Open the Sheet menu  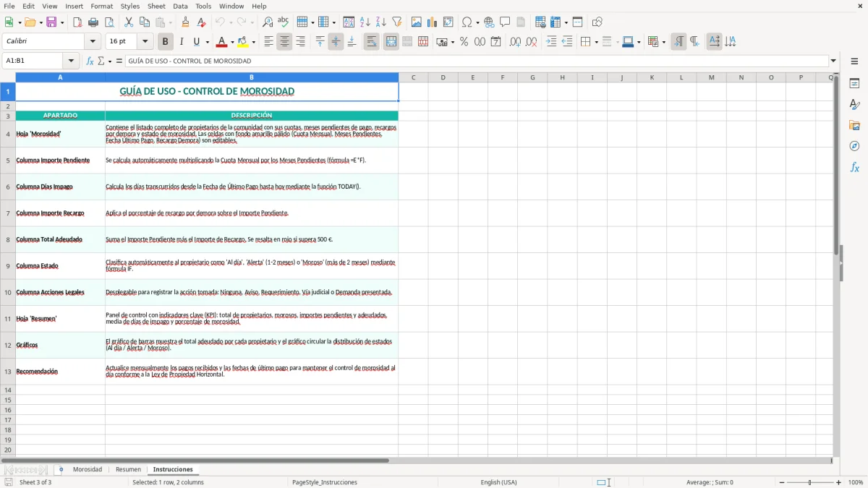coord(156,6)
